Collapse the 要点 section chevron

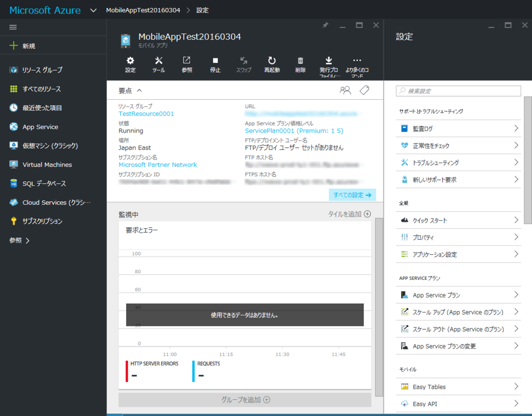click(x=139, y=90)
